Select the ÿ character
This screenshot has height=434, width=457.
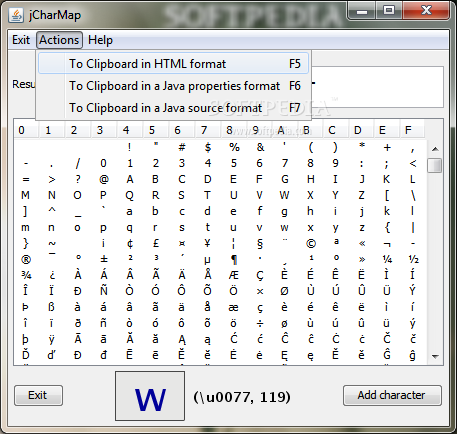(52, 339)
